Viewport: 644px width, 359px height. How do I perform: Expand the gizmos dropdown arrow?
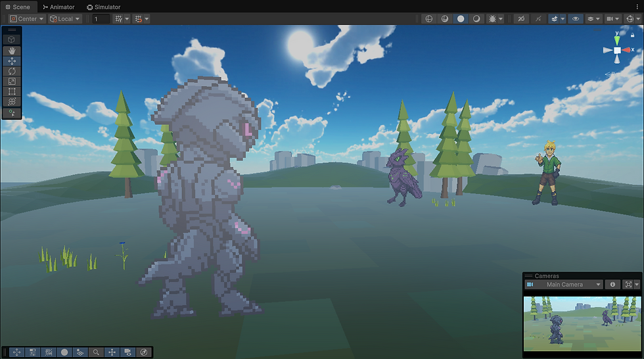(x=638, y=19)
